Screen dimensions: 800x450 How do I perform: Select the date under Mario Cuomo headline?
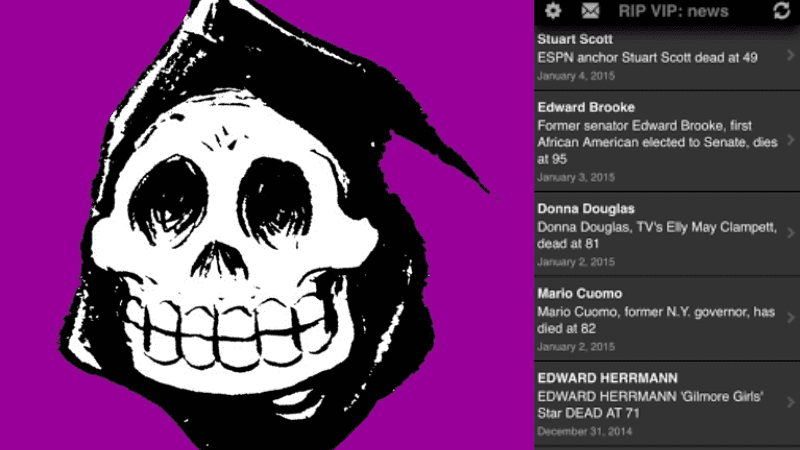point(576,347)
